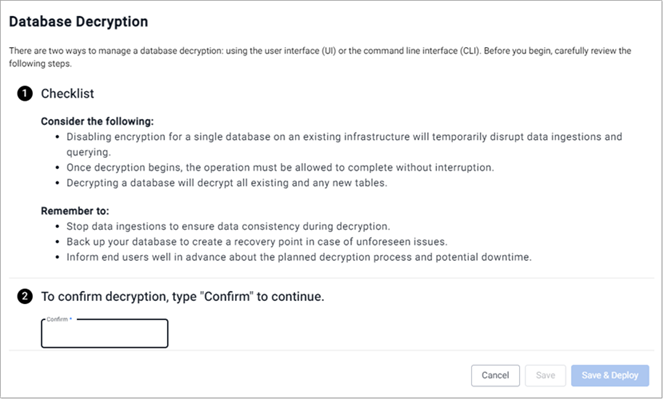Click the "To confirm decryption" step heading
Screen dimensions: 664x400
click(182, 297)
